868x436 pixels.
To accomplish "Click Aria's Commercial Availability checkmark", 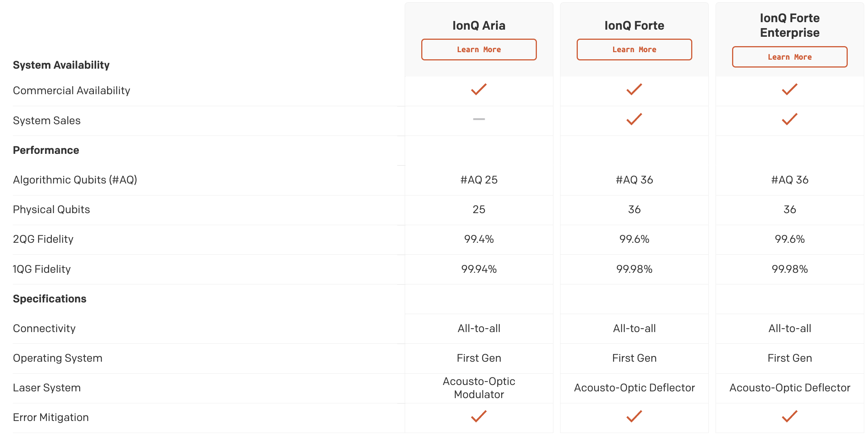I will click(x=479, y=89).
